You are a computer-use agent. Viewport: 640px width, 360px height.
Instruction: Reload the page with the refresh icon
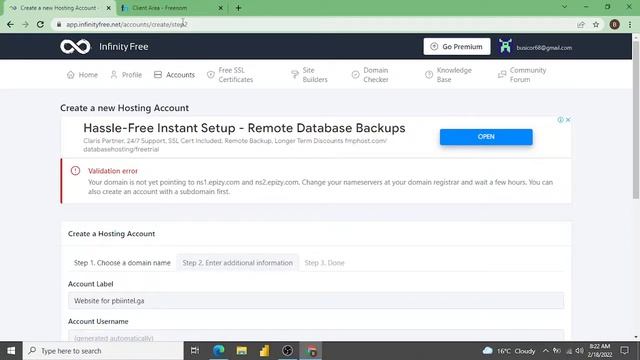click(40, 24)
